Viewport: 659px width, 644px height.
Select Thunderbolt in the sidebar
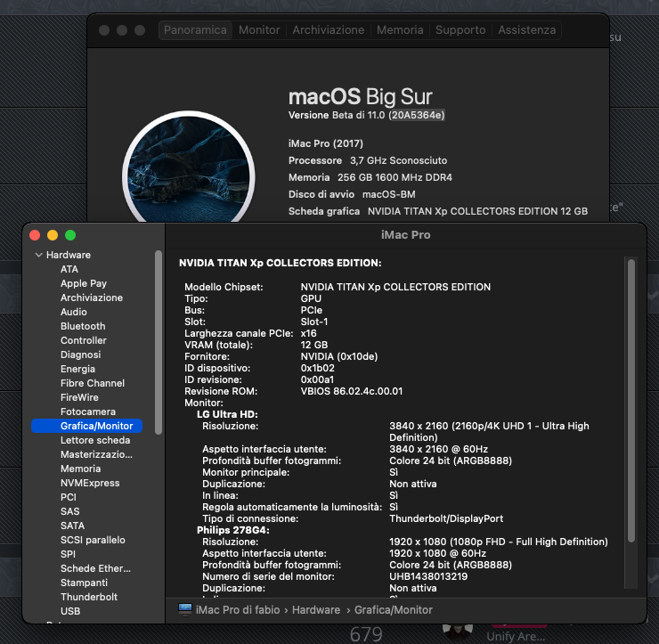[89, 598]
